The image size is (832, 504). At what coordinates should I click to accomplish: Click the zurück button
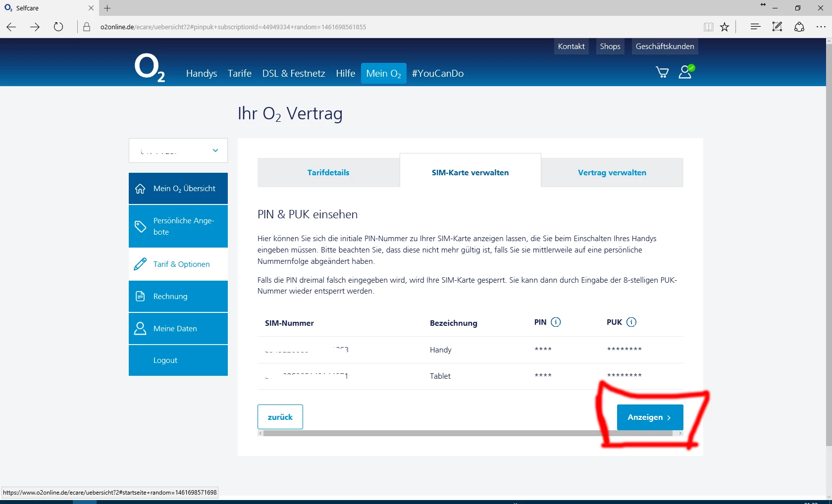(280, 417)
